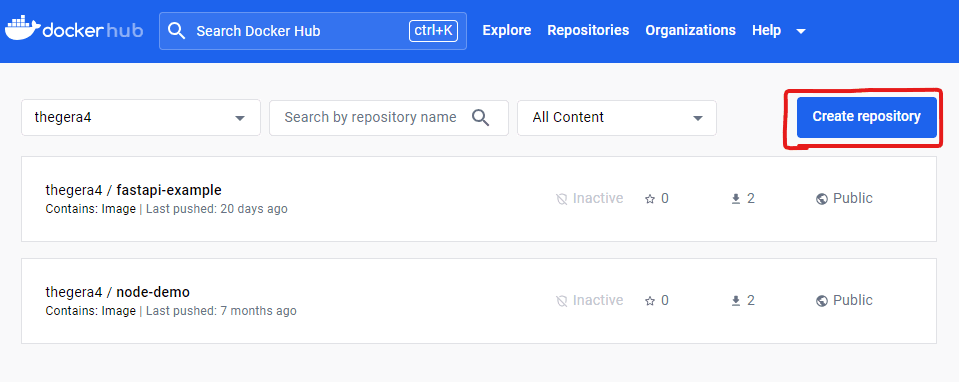Click globe Public icon for fastapi-example

(x=821, y=199)
